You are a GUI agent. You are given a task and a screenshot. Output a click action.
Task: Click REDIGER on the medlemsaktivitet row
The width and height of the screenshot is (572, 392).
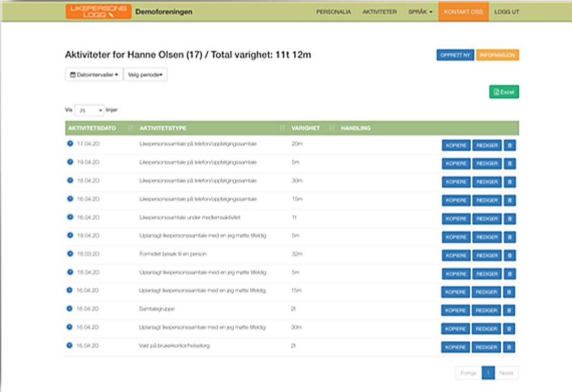pyautogui.click(x=487, y=219)
